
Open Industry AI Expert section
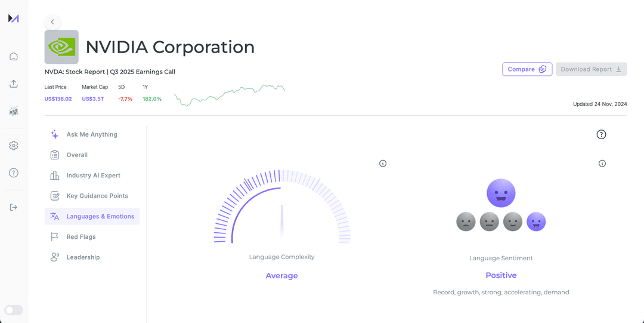(x=93, y=176)
